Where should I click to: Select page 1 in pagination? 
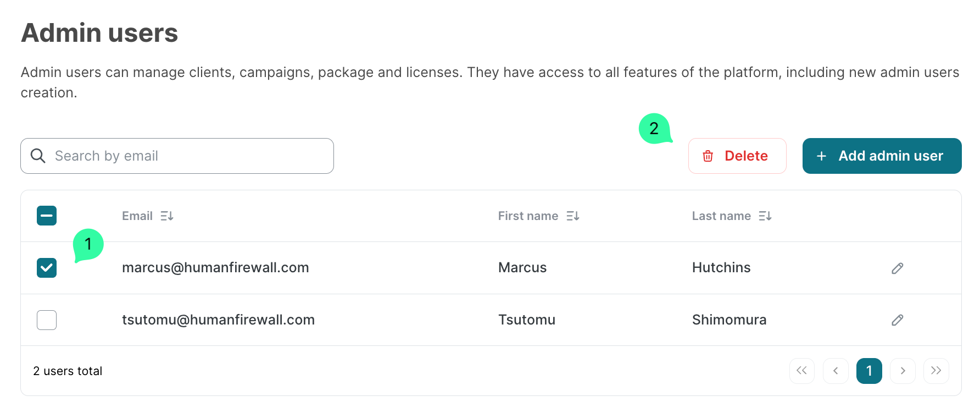869,371
